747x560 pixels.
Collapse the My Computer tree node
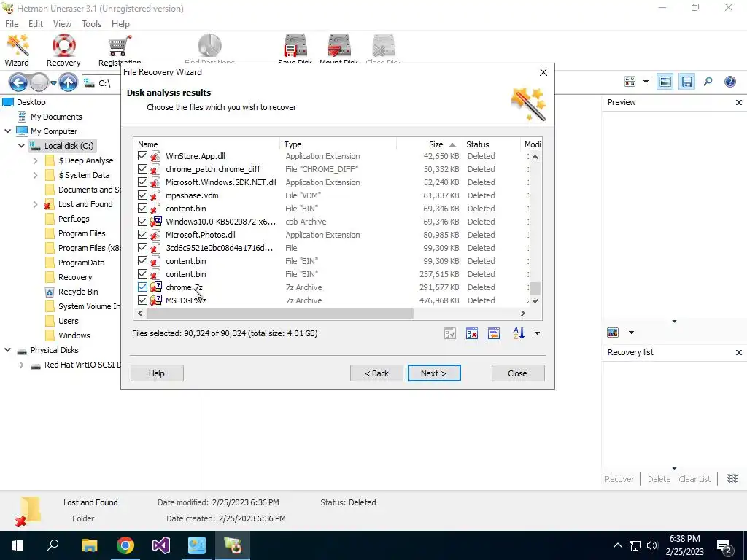[7, 131]
